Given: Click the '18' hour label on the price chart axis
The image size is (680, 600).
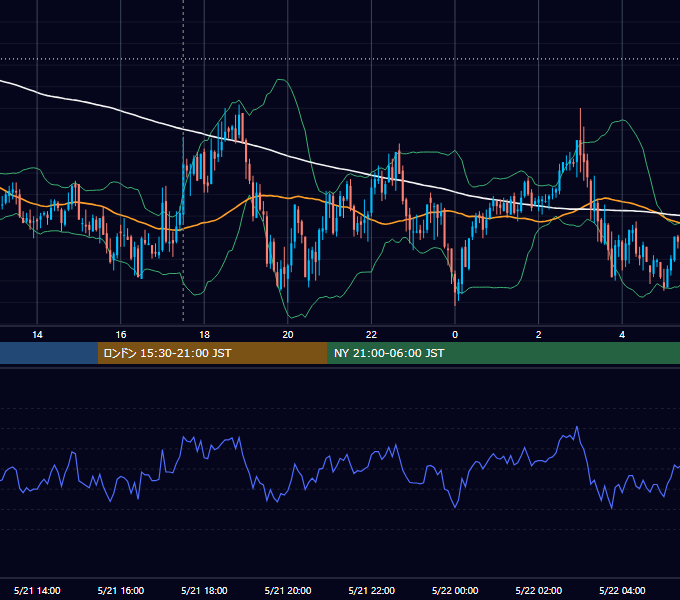Looking at the screenshot, I should point(204,335).
